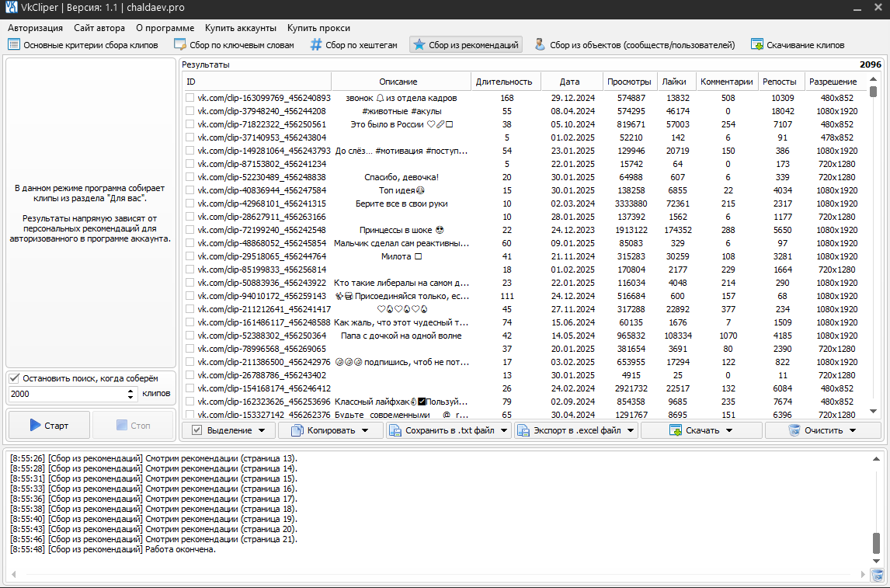Click the log panel vertical scrollbar thumb
The width and height of the screenshot is (890, 588).
pos(876,542)
